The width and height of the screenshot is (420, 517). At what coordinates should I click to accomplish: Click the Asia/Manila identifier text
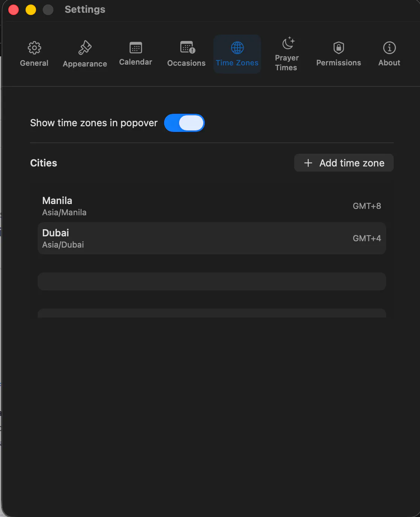[x=64, y=212]
